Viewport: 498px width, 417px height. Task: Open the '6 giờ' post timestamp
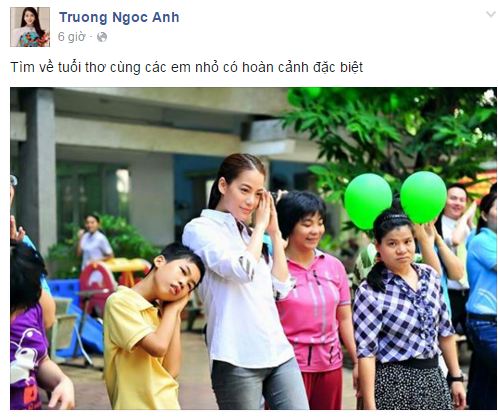click(71, 37)
